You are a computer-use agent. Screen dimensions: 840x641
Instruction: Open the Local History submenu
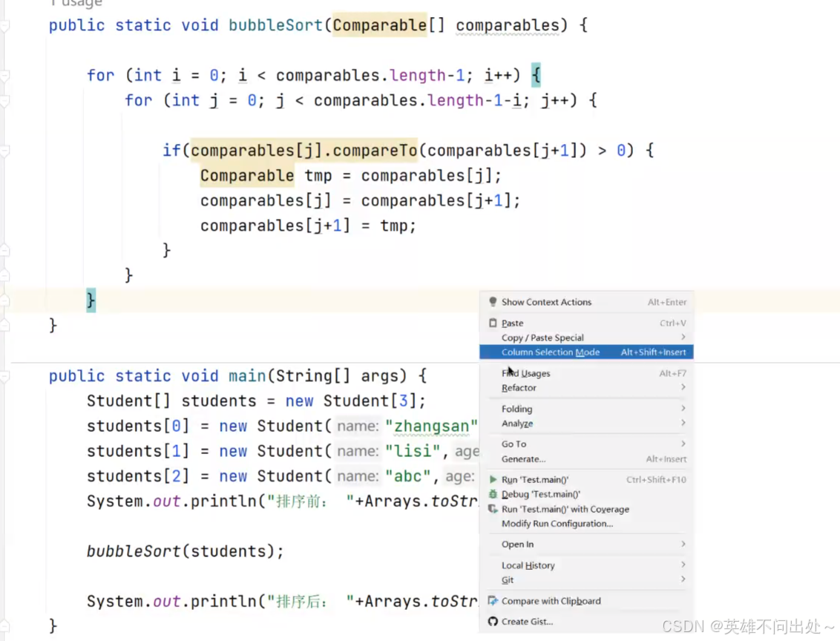(x=587, y=565)
